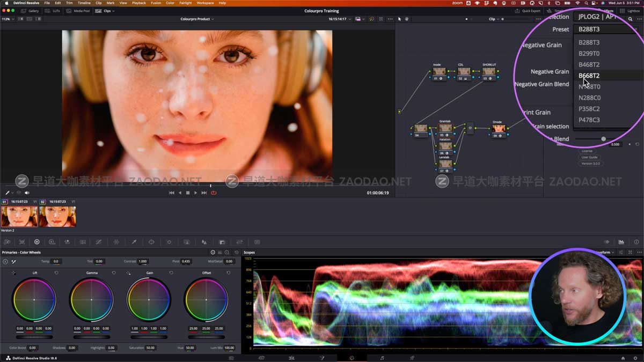Screen dimensions: 644x362
Task: Reset the Lift wheel
Action: coord(56,273)
